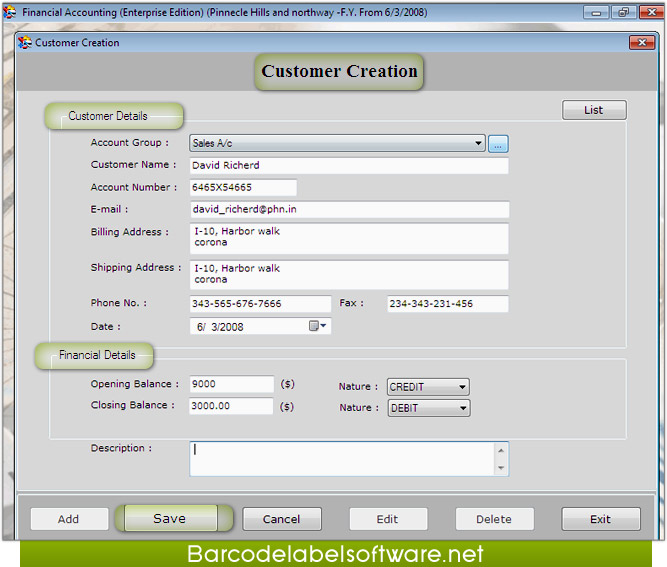Focus the E-mail field
The height and width of the screenshot is (567, 667).
[349, 209]
